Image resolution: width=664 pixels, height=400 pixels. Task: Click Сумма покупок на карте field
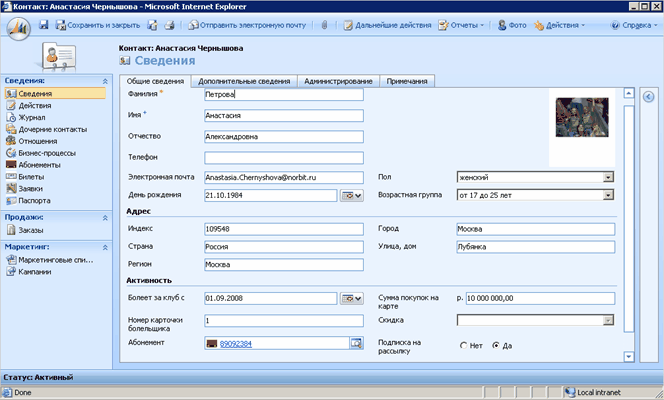tap(540, 298)
